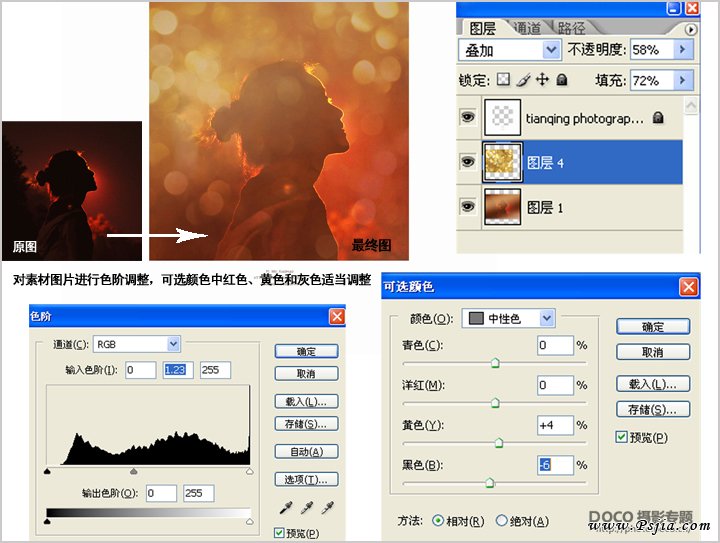720x543 pixels.
Task: Select 相对 method radio button
Action: point(438,521)
